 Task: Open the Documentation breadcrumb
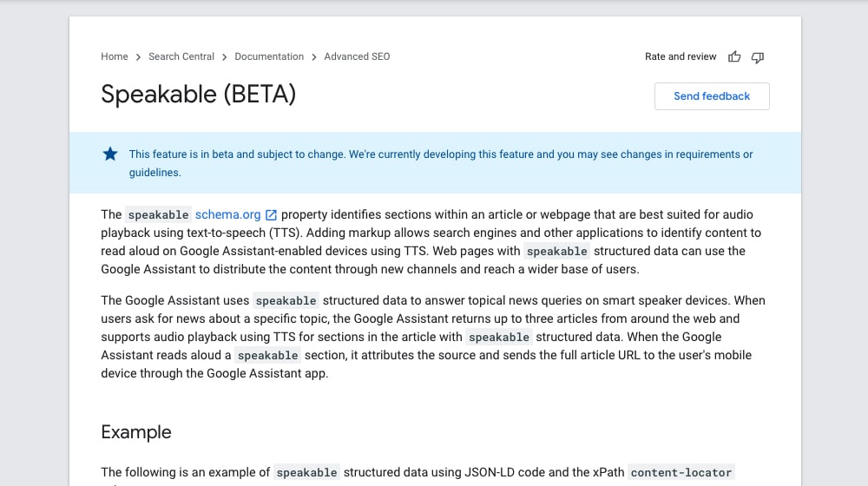(x=269, y=56)
